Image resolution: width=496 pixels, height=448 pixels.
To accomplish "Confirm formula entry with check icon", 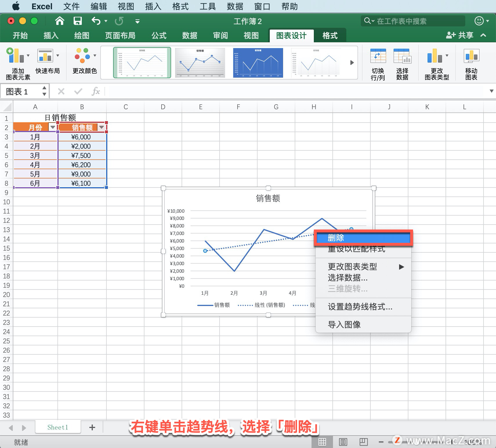I will coord(78,92).
